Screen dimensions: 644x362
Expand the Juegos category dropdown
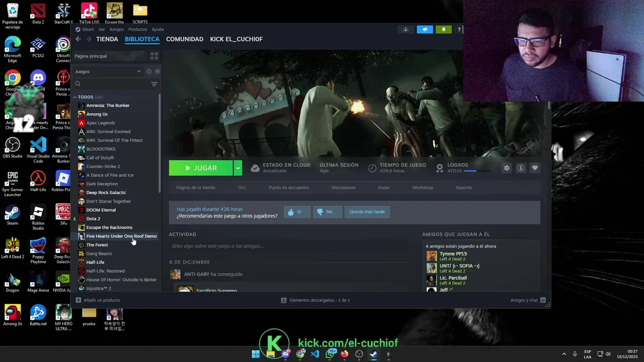click(x=108, y=71)
